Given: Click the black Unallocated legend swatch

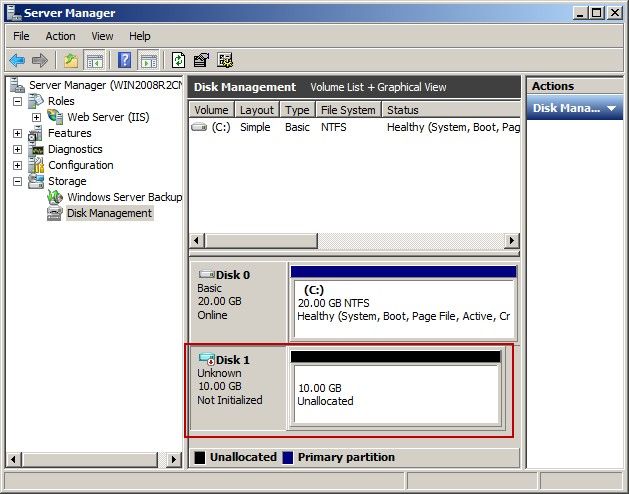Looking at the screenshot, I should [200, 457].
